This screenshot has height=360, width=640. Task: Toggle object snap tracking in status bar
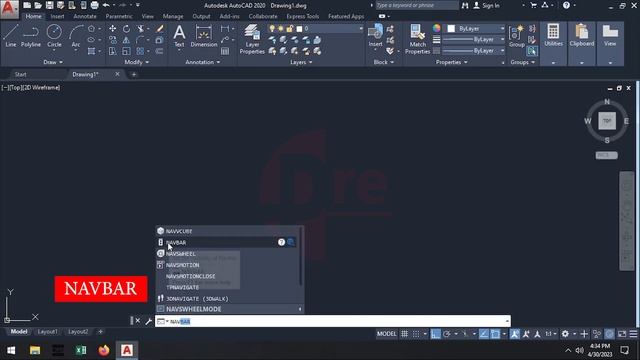[x=484, y=334]
